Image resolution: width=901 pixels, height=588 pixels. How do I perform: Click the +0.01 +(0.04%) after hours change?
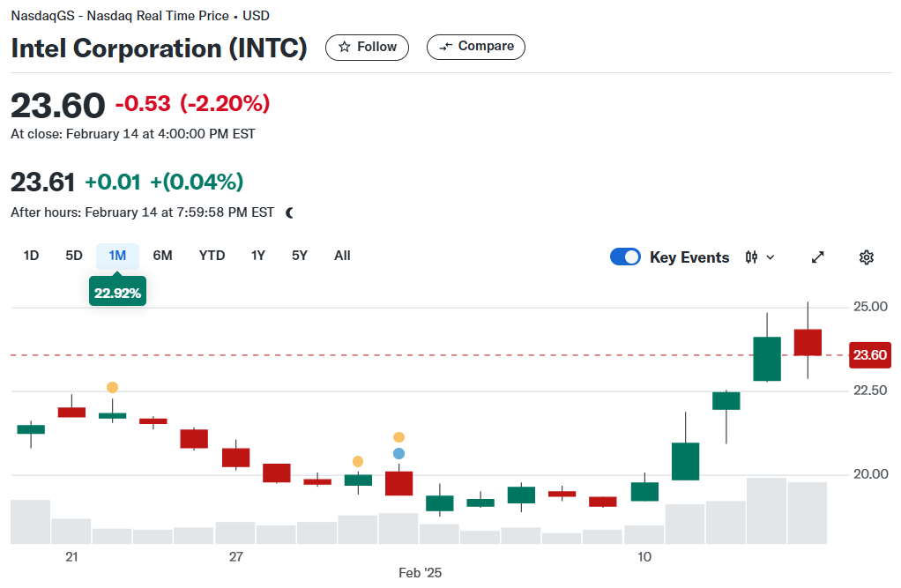click(164, 182)
